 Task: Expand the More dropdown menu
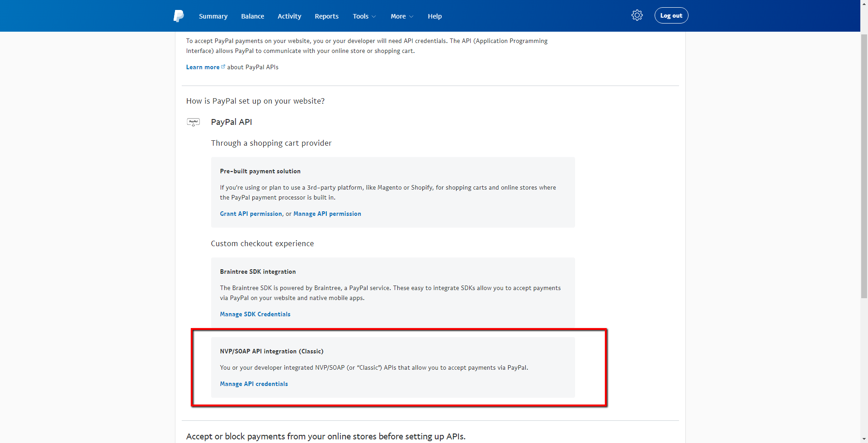tap(402, 16)
